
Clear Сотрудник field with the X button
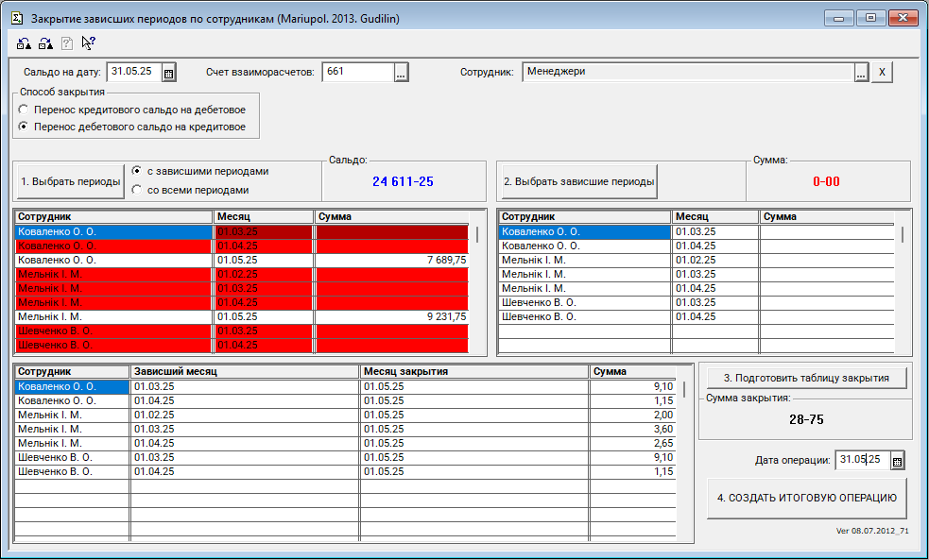881,73
